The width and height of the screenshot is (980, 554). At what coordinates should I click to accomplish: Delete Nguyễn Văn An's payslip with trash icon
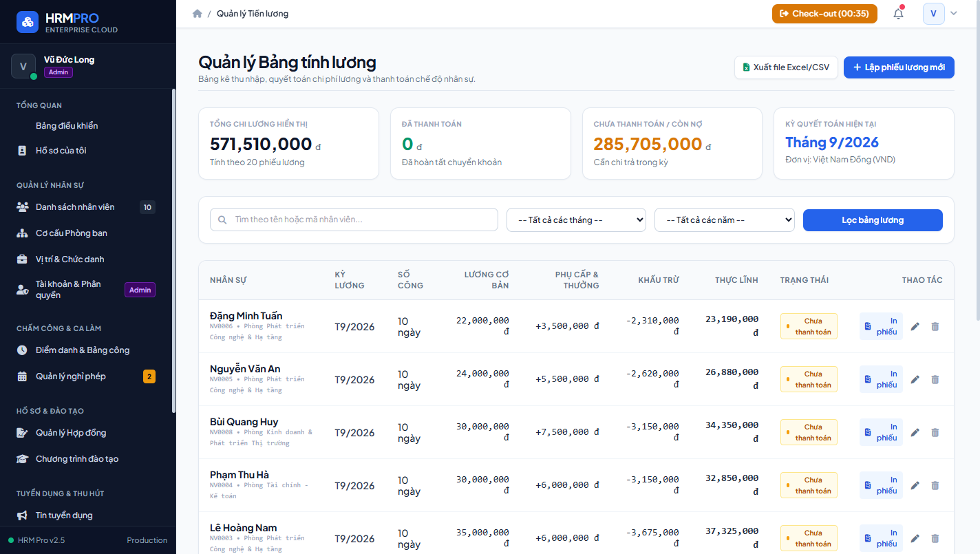[x=935, y=379]
